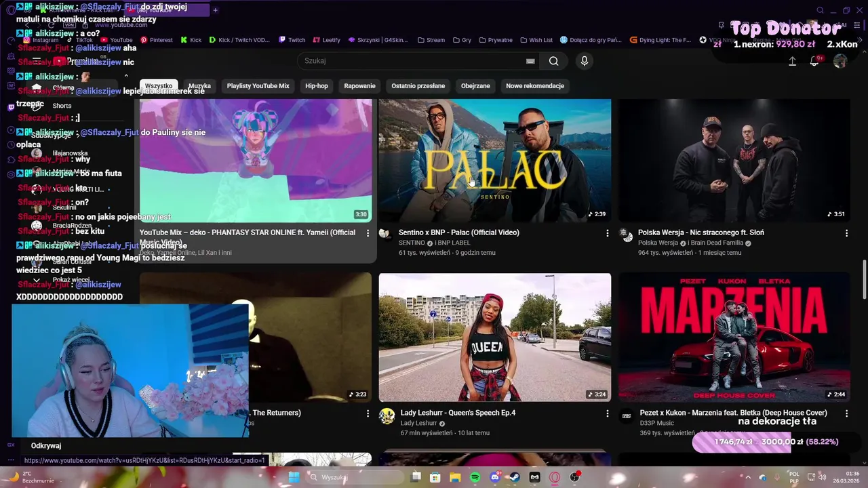Select the Playlisty YouTube Mix chip
868x488 pixels.
point(258,86)
